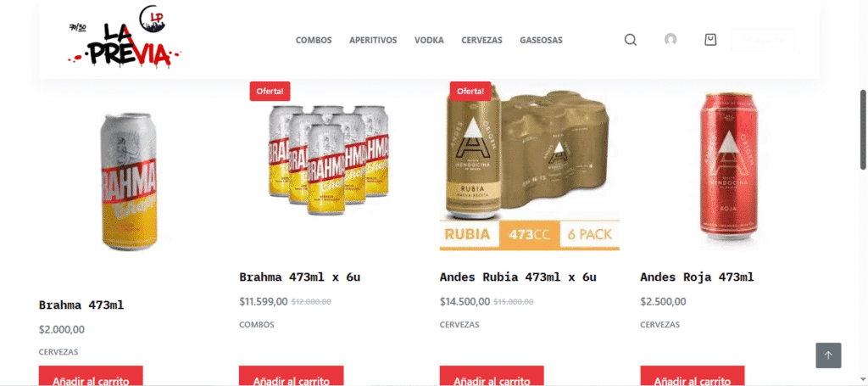The width and height of the screenshot is (868, 386).
Task: Open the search magnifier icon
Action: point(631,40)
